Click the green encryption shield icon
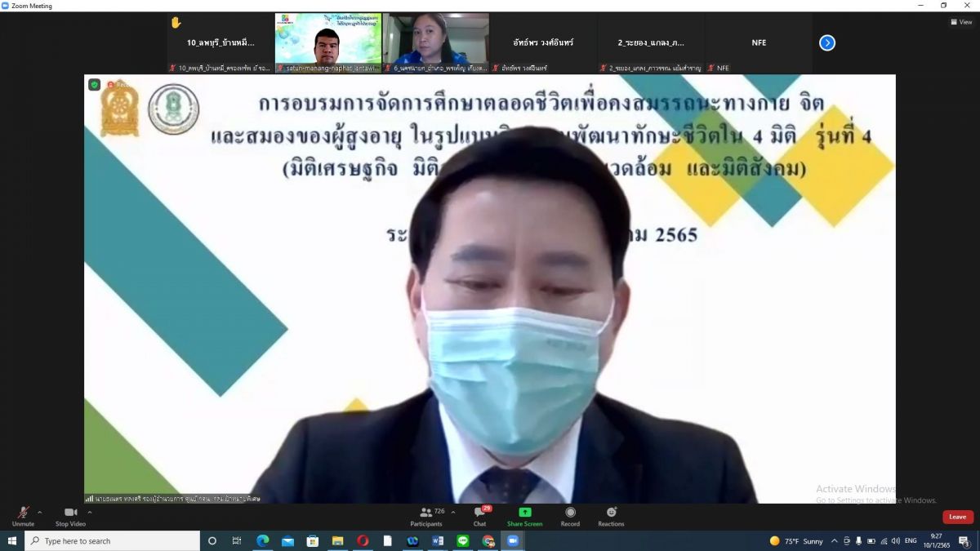Screen dimensions: 980x551 95,84
